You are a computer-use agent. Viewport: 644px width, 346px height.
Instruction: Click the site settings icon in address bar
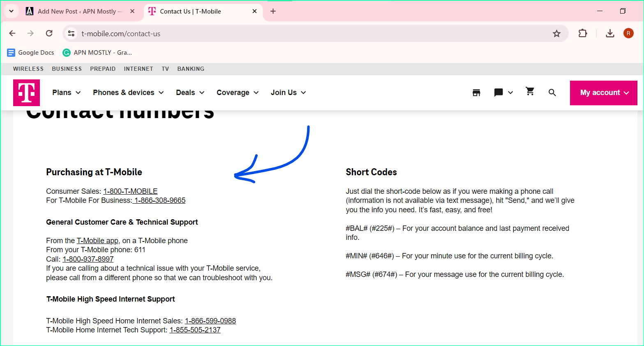(71, 33)
